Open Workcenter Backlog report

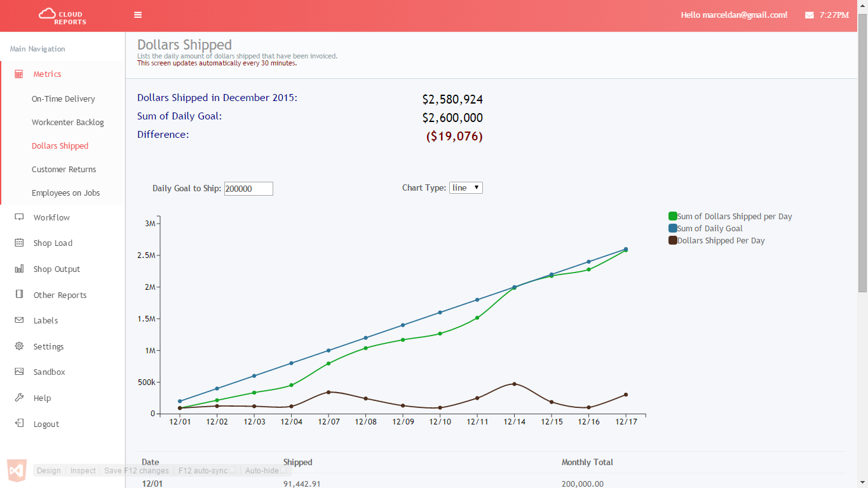[x=68, y=123]
